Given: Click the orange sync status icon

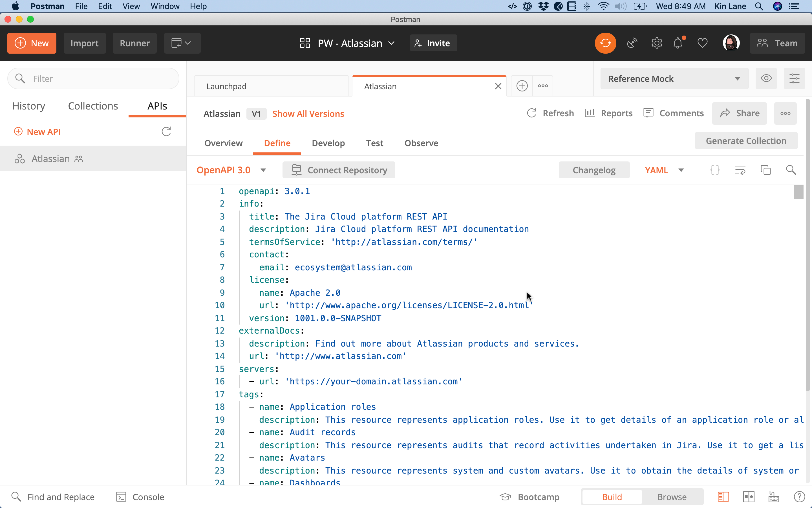Looking at the screenshot, I should tap(605, 43).
